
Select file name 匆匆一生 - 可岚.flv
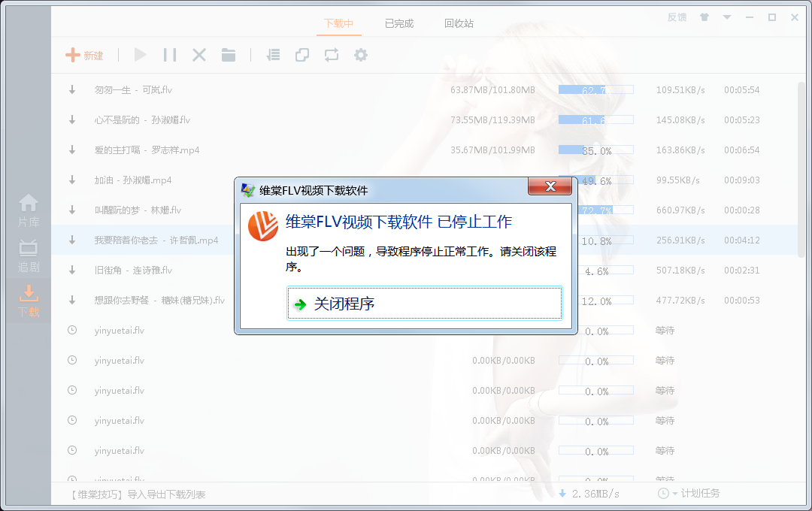pyautogui.click(x=133, y=90)
